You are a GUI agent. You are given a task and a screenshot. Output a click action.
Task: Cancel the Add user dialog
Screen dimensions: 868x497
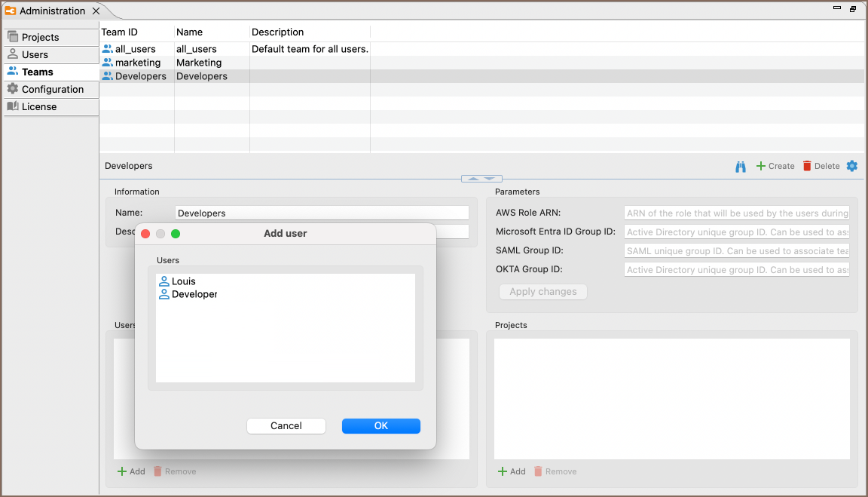pyautogui.click(x=286, y=426)
